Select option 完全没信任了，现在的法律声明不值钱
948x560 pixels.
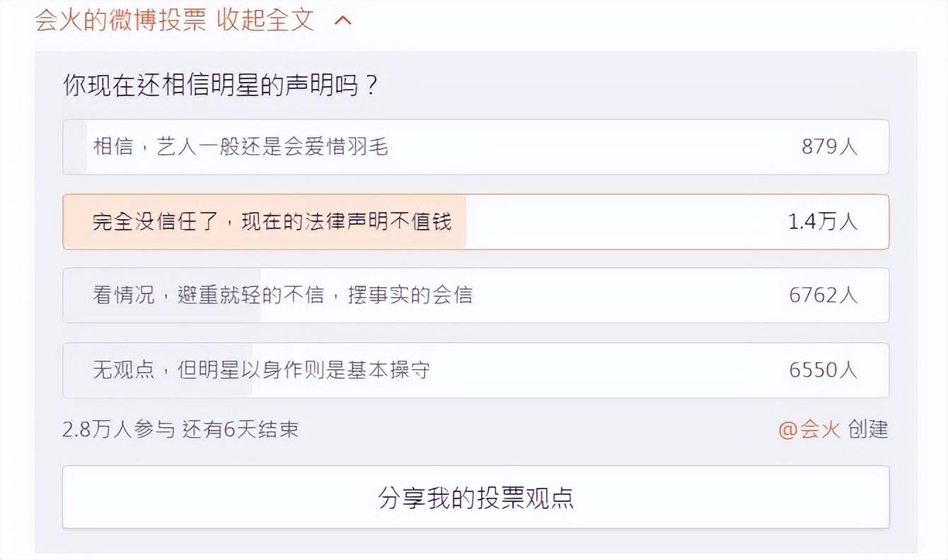click(475, 222)
